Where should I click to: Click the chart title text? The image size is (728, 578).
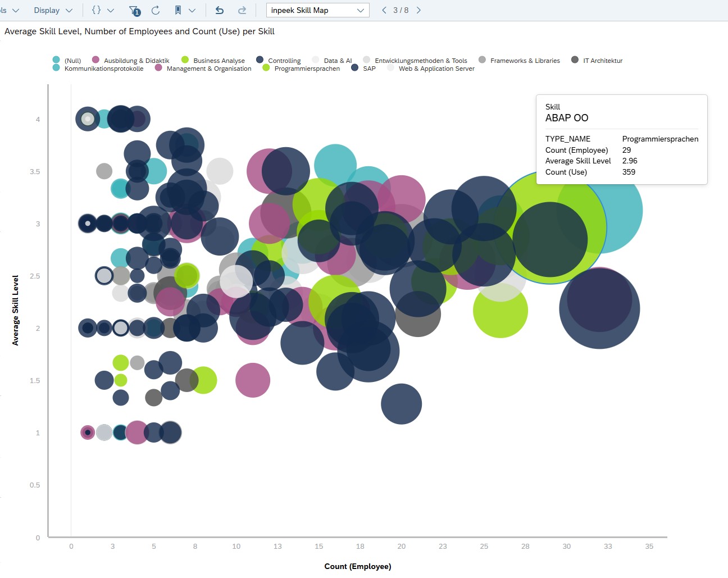coord(139,31)
